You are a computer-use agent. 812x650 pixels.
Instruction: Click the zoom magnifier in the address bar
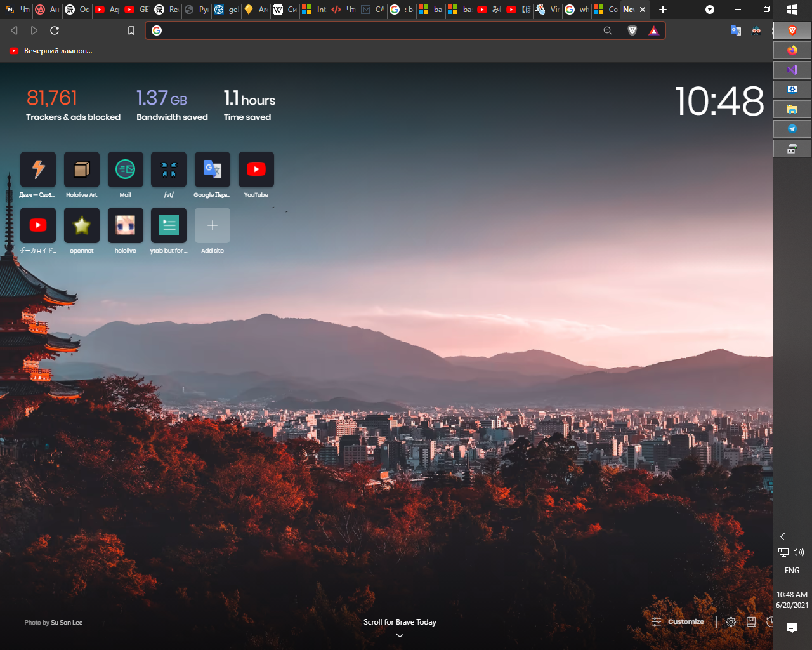coord(608,30)
